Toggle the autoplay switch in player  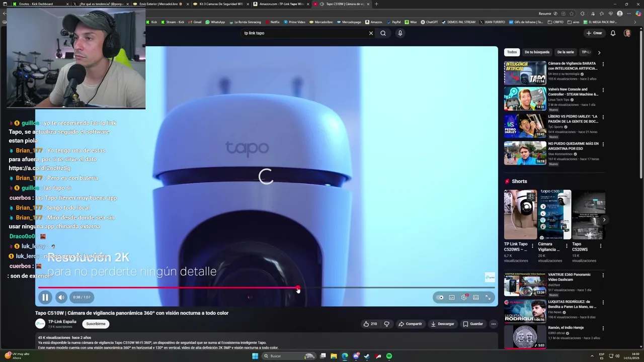[x=440, y=297]
